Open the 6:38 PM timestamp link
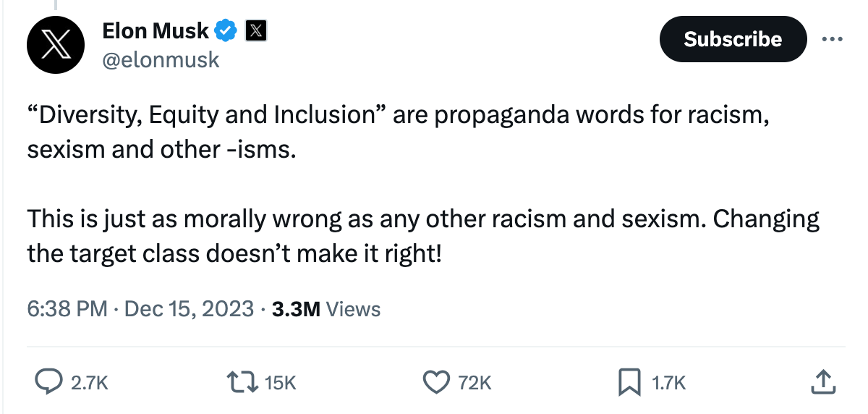868x414 pixels. tap(67, 309)
